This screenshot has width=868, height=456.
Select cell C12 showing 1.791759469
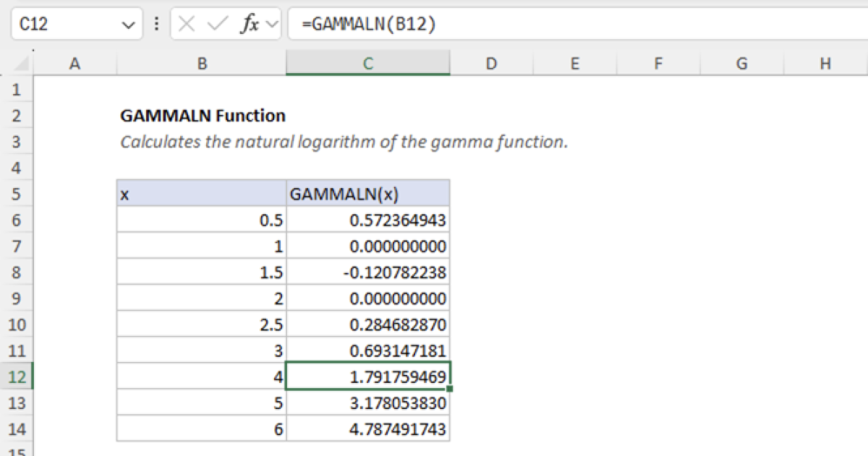point(368,376)
